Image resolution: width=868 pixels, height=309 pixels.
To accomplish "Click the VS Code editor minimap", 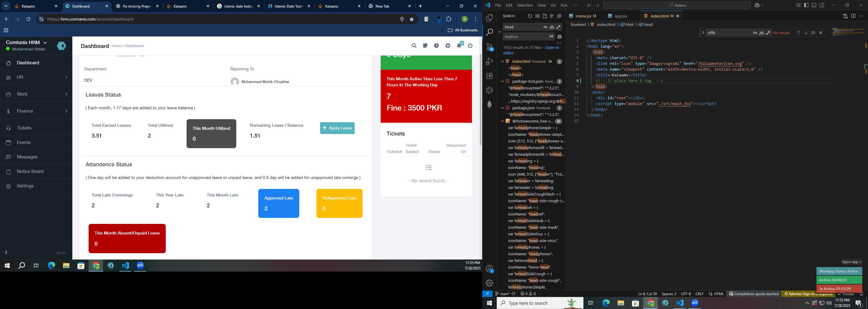I will tap(848, 32).
